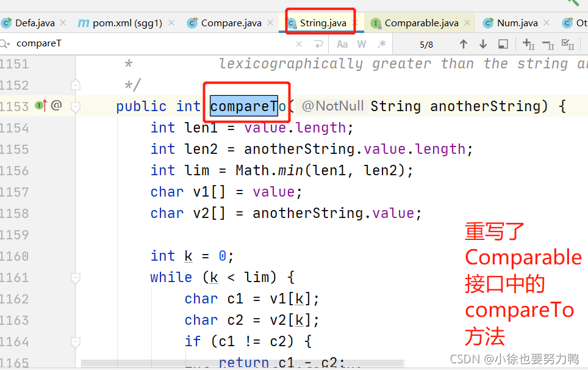Screen dimensions: 588x370
Task: Click the Compare.java tab class icon
Action: click(192, 23)
